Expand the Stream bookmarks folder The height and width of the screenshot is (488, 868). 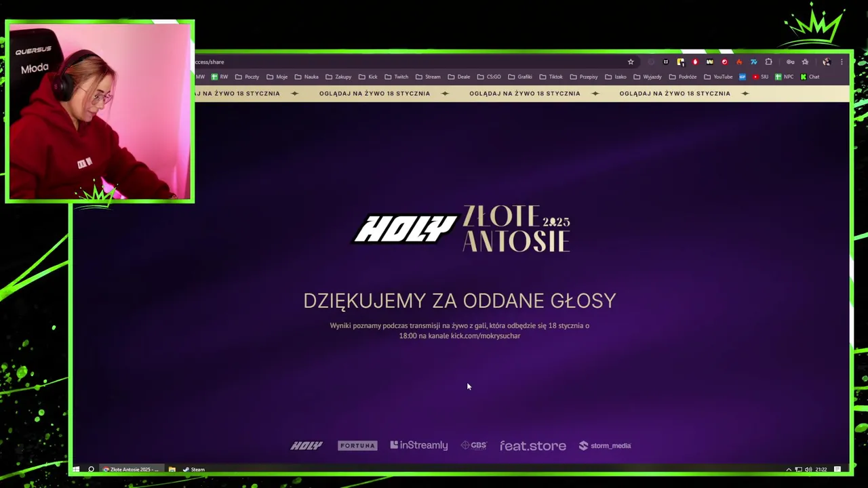coord(428,77)
